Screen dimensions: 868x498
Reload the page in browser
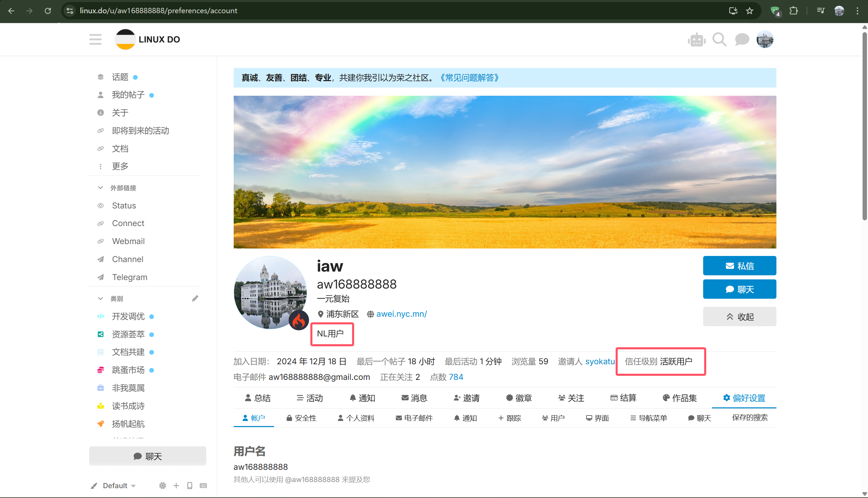48,11
